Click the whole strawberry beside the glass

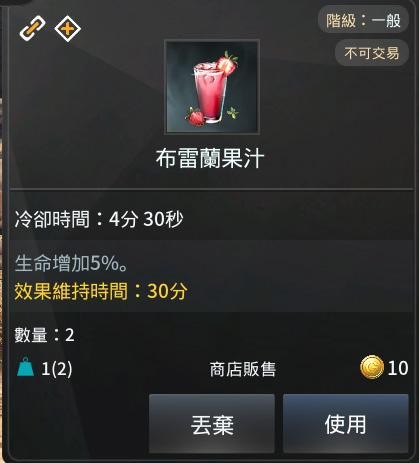click(195, 117)
